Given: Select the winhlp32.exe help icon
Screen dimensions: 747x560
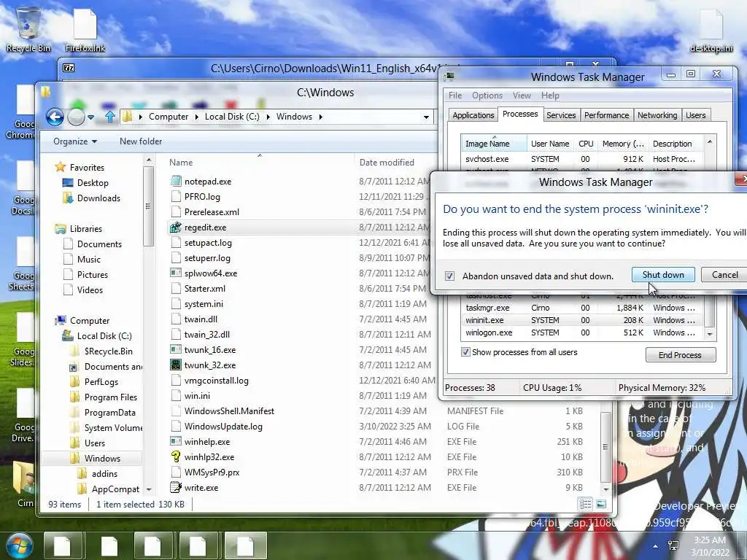Looking at the screenshot, I should point(176,457).
